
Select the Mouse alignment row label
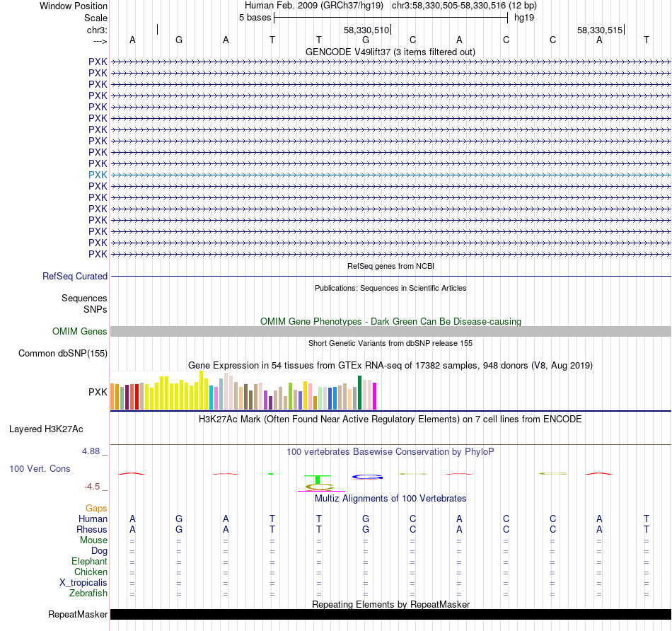[93, 540]
